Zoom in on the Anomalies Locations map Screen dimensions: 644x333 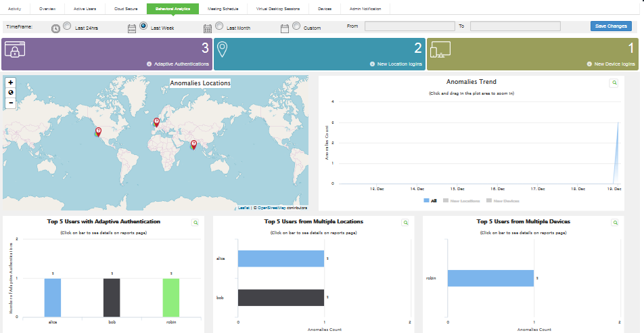[x=10, y=83]
